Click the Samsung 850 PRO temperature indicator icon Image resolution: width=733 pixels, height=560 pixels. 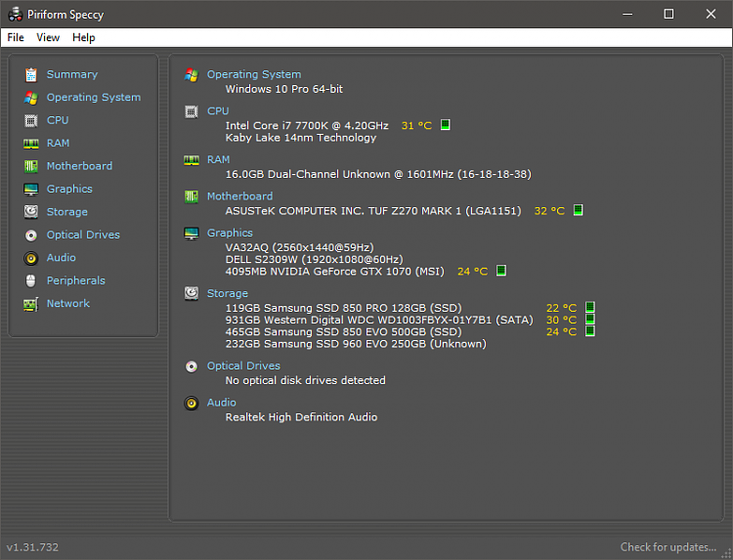click(590, 307)
